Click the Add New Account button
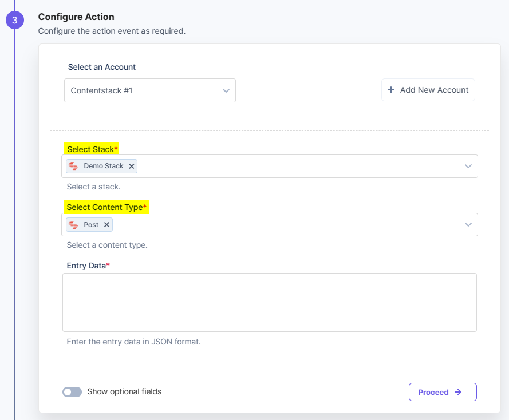The height and width of the screenshot is (420, 509). pyautogui.click(x=428, y=90)
